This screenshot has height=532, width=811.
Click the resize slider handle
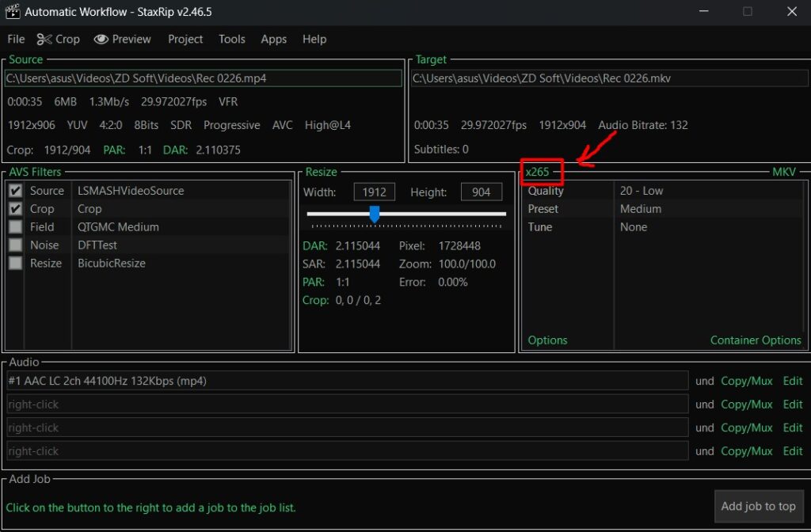point(375,214)
